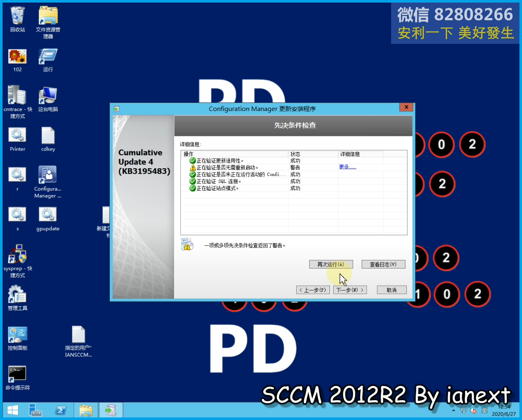The height and width of the screenshot is (420, 522).
Task: Open the 这台电脑 (This PC) icon
Action: (48, 99)
